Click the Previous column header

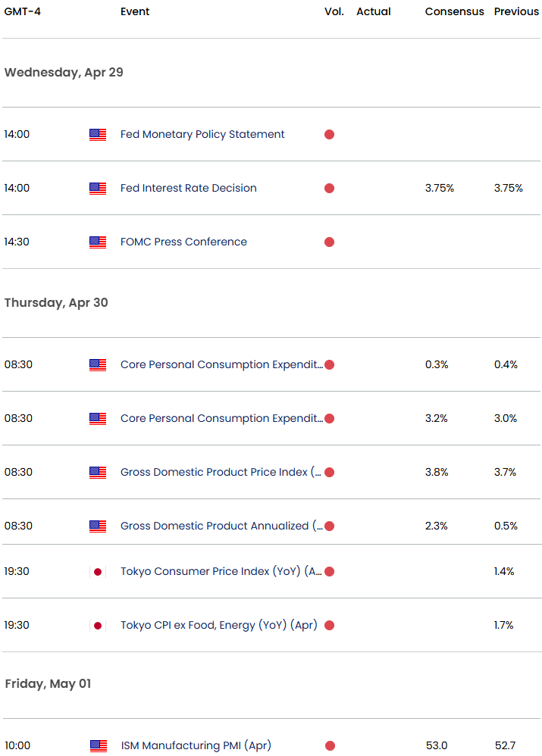click(516, 12)
